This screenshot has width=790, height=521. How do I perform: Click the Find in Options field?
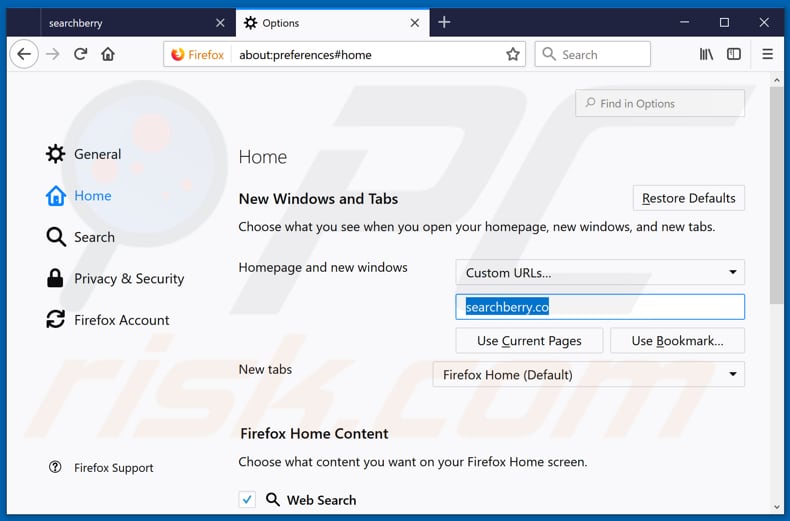click(660, 103)
